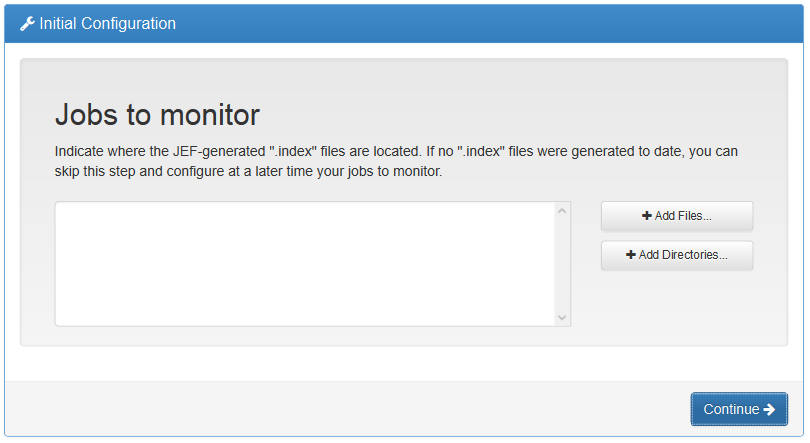Viewport: 810px width, 443px height.
Task: Click the plus icon on Add Directories
Action: pos(631,255)
